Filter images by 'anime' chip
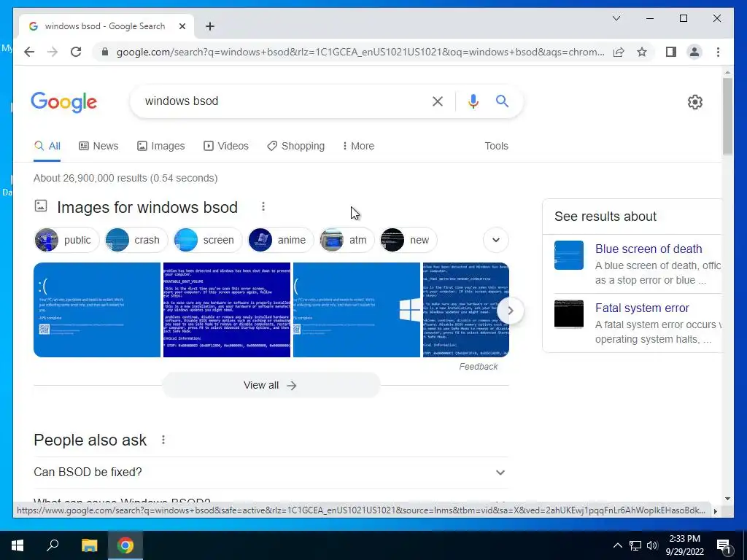 click(x=281, y=240)
